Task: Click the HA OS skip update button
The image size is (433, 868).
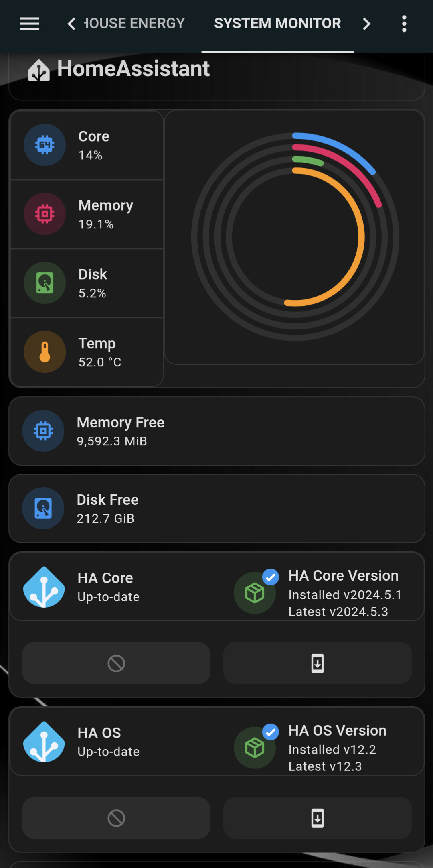Action: pos(116,818)
